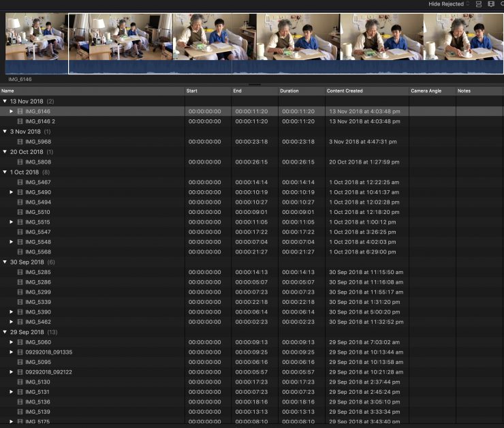Click the film clip icon beside IMG_5968
Screen dimensions: 504x428
tap(20, 142)
